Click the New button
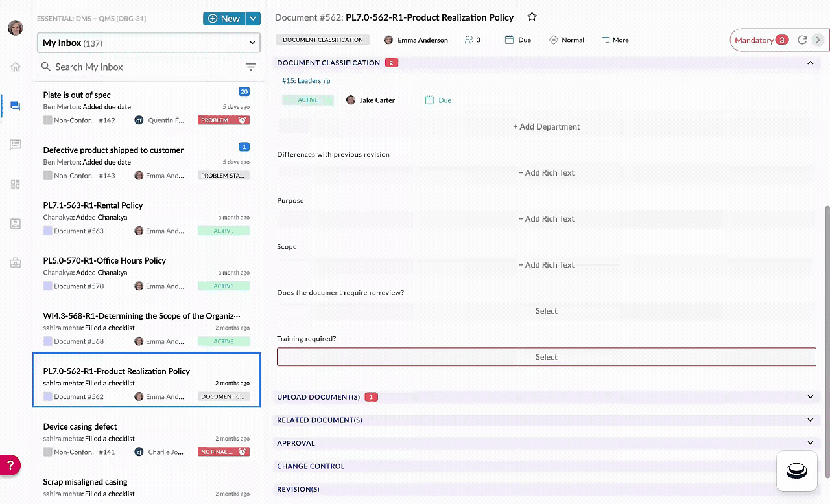Viewport: 830px width, 504px height. pyautogui.click(x=224, y=19)
